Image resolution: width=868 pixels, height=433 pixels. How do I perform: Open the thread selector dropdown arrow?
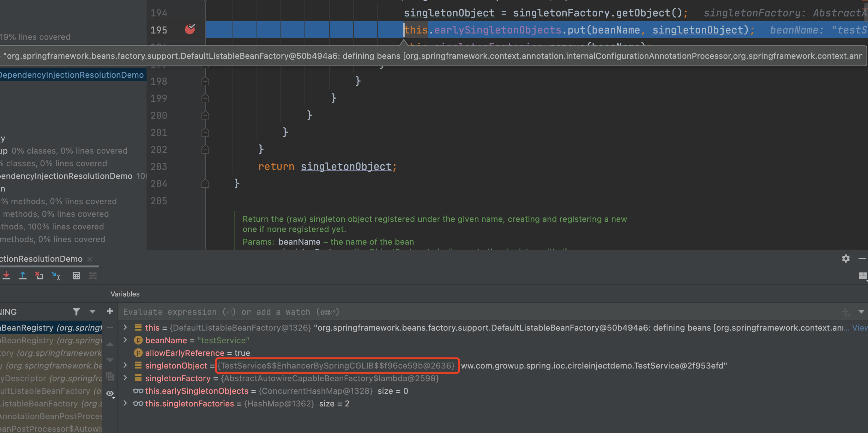coord(92,312)
